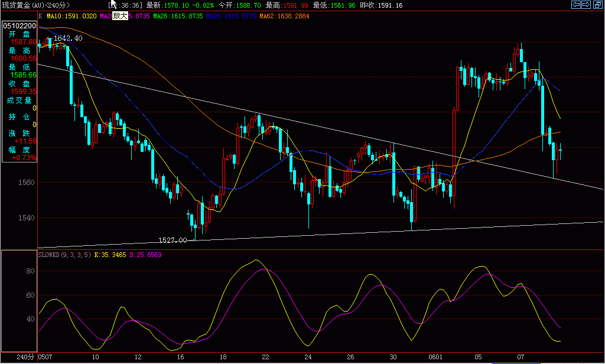605x364 pixels.
Task: Click the 最高:1591.99 high price
Action: 287,5
